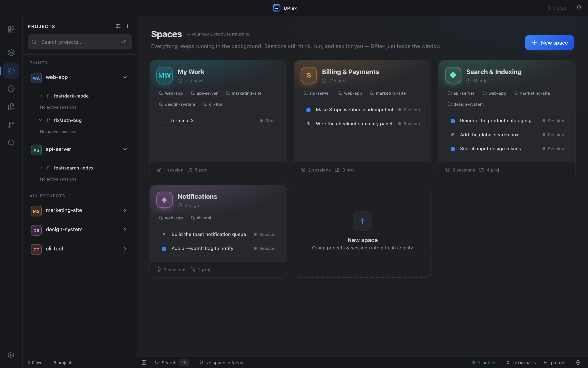588x368 pixels.
Task: Click the Billing & Payments dollar icon
Action: (x=309, y=75)
